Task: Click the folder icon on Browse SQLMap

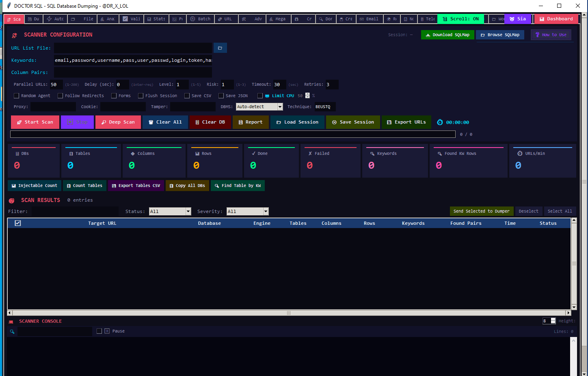Action: (x=483, y=35)
